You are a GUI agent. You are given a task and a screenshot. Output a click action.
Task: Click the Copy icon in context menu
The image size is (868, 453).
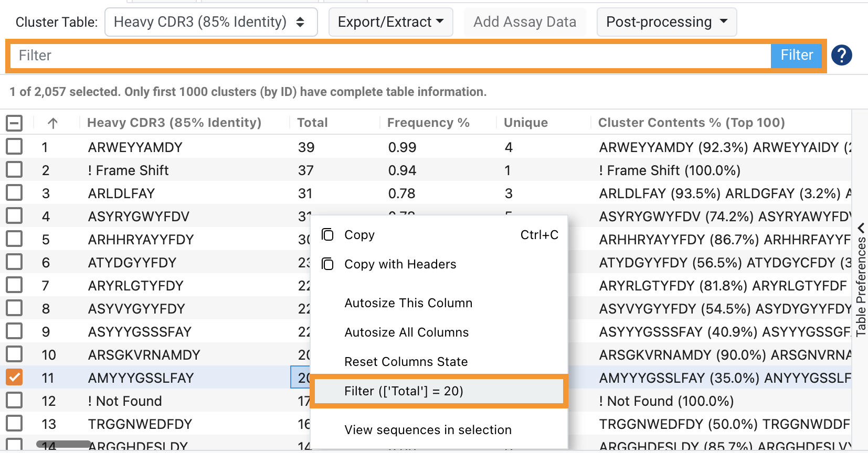point(327,235)
